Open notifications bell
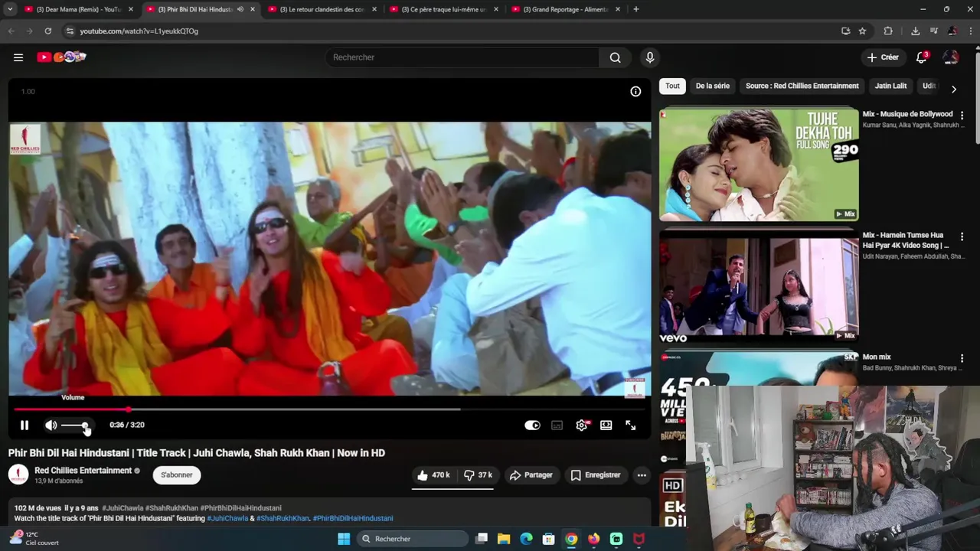The width and height of the screenshot is (980, 551). coord(922,57)
